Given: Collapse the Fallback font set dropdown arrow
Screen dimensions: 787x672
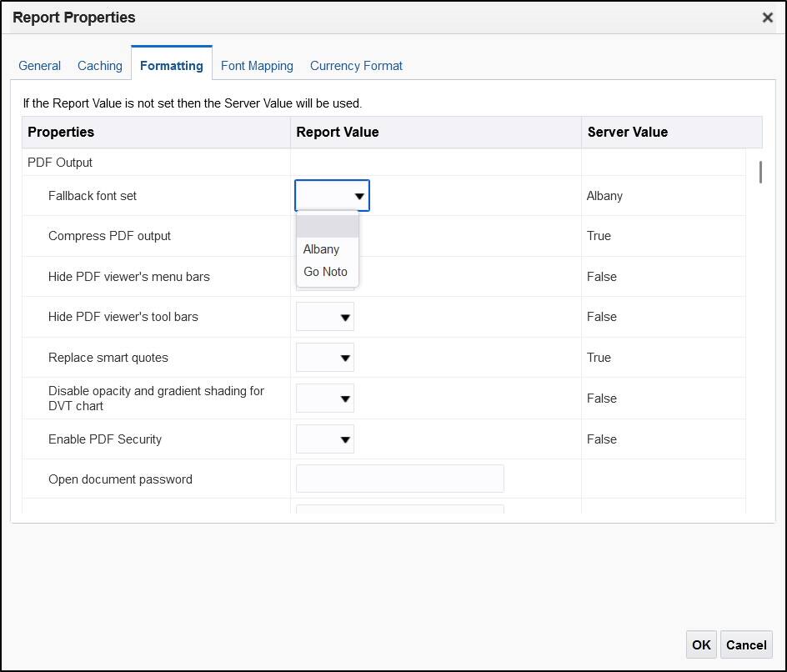Looking at the screenshot, I should 358,197.
